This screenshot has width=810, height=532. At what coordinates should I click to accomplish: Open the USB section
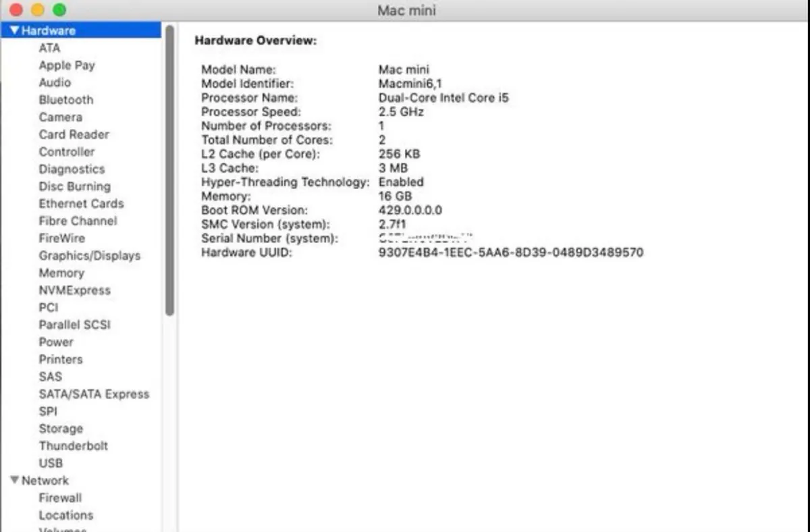(51, 463)
